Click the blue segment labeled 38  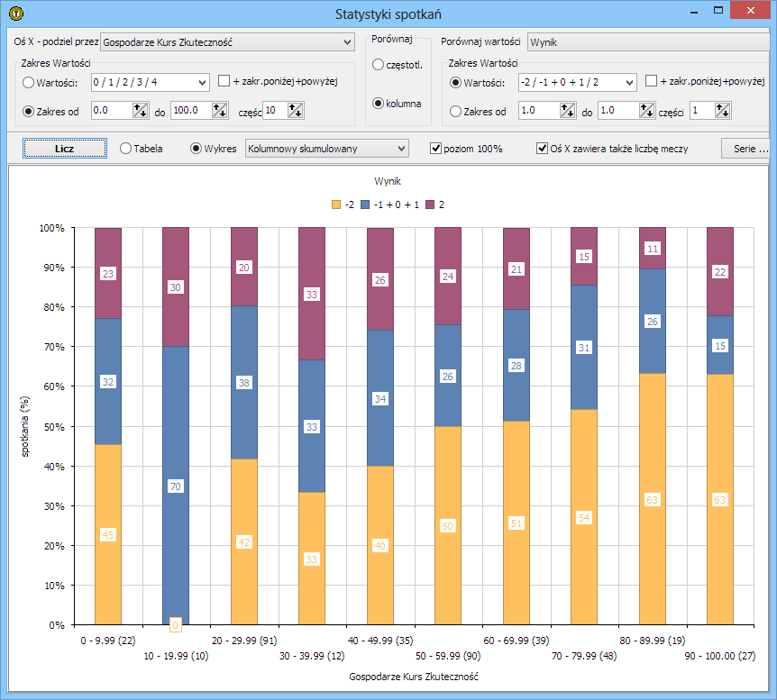click(x=243, y=382)
